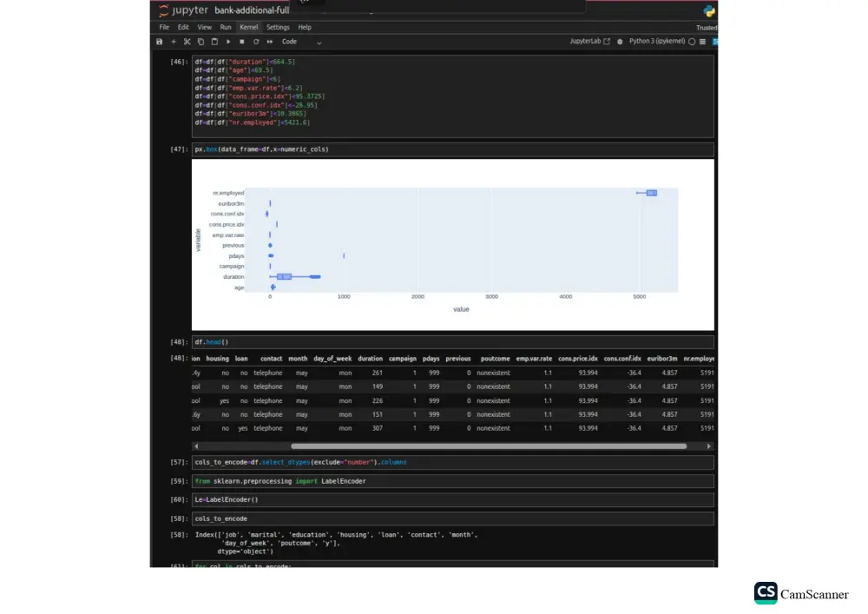Open the Kernel menu

coord(249,27)
